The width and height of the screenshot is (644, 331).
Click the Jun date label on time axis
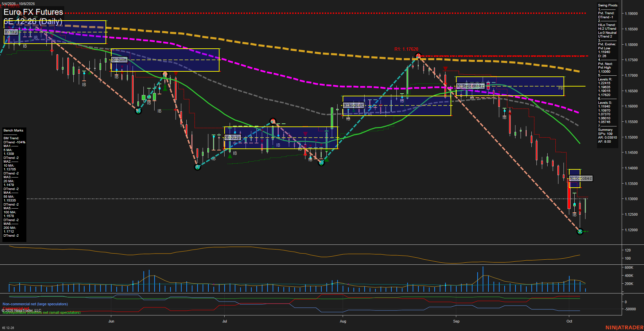coord(111,321)
